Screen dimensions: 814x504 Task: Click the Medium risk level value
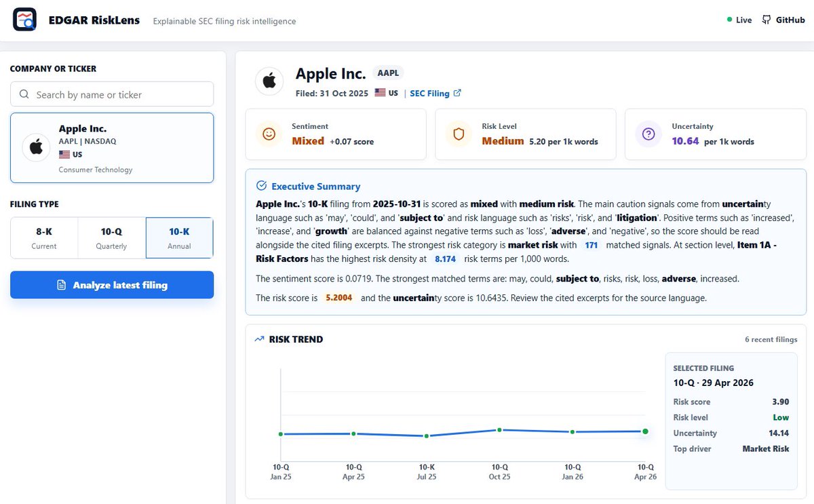tap(503, 141)
